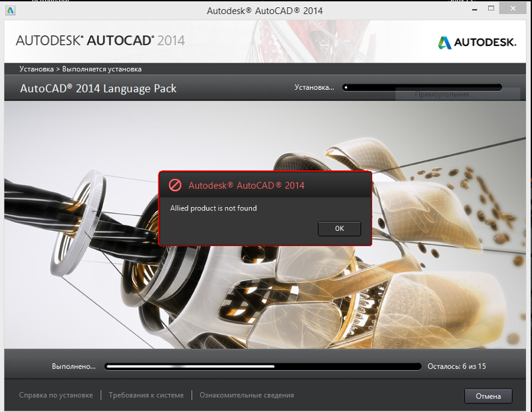Screen dimensions: 532x412
Task: Click the Autodesk logo in header
Action: click(x=477, y=43)
